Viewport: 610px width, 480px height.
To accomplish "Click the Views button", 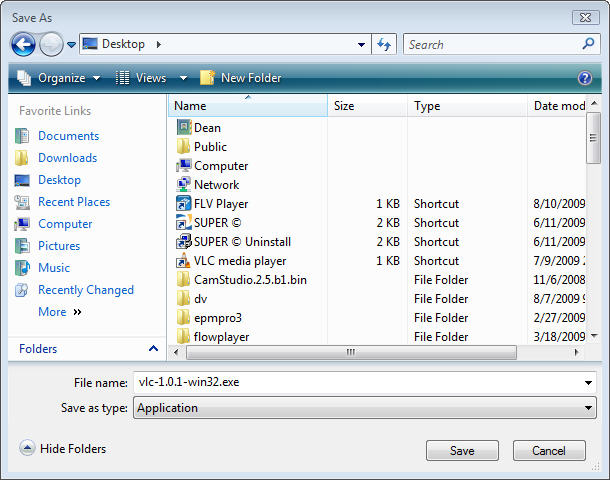I will [141, 78].
